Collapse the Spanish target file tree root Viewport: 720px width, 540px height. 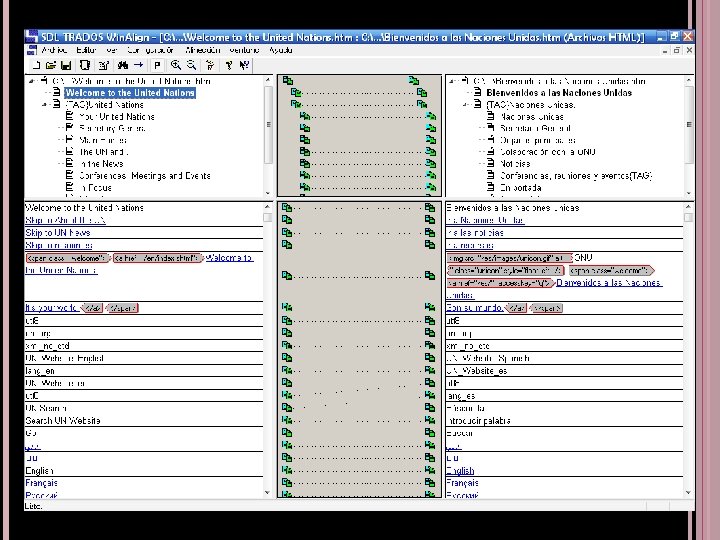452,81
